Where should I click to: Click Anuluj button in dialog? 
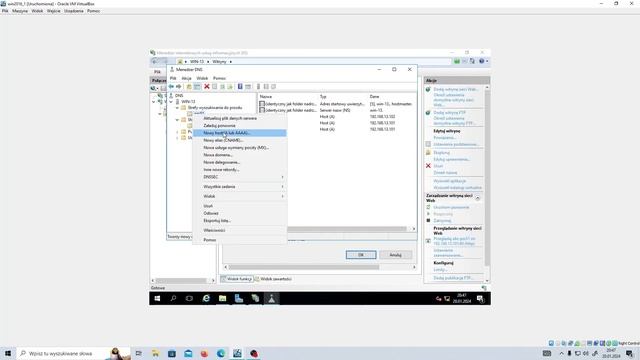point(395,255)
